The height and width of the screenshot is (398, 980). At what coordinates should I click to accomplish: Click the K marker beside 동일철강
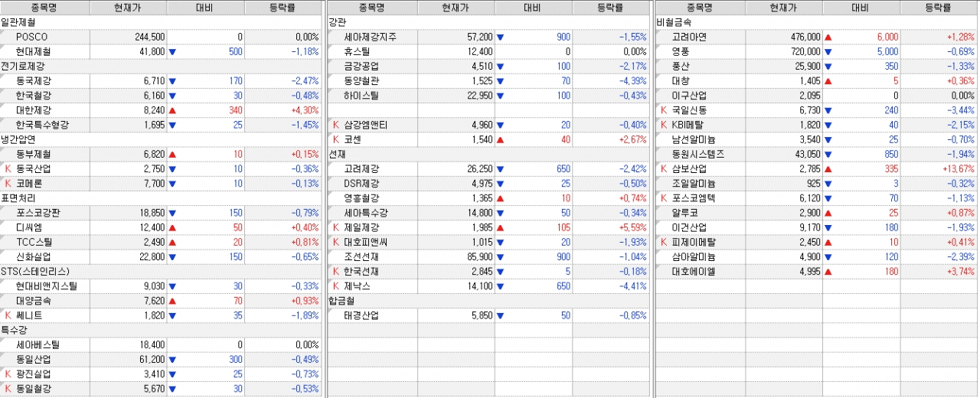[x=8, y=389]
